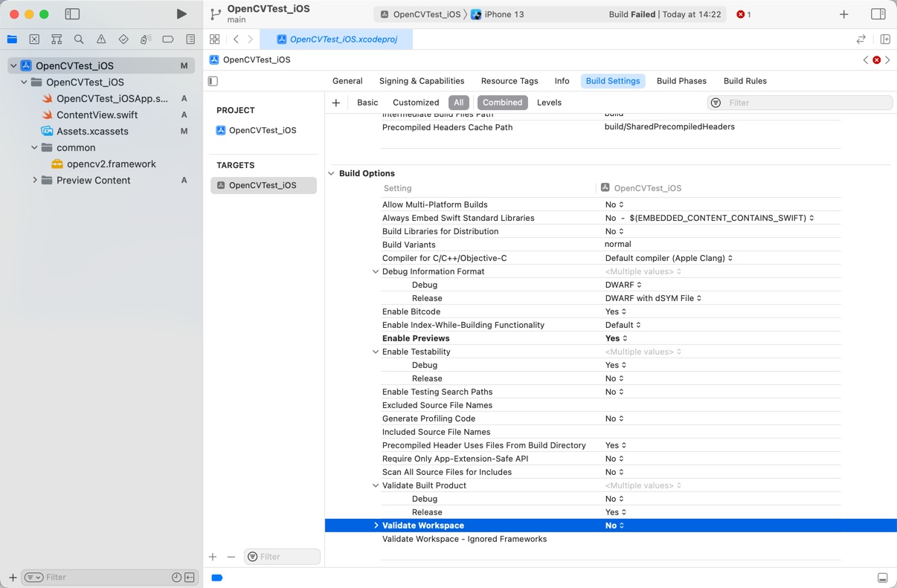
Task: Collapse the Build Options section
Action: point(331,173)
